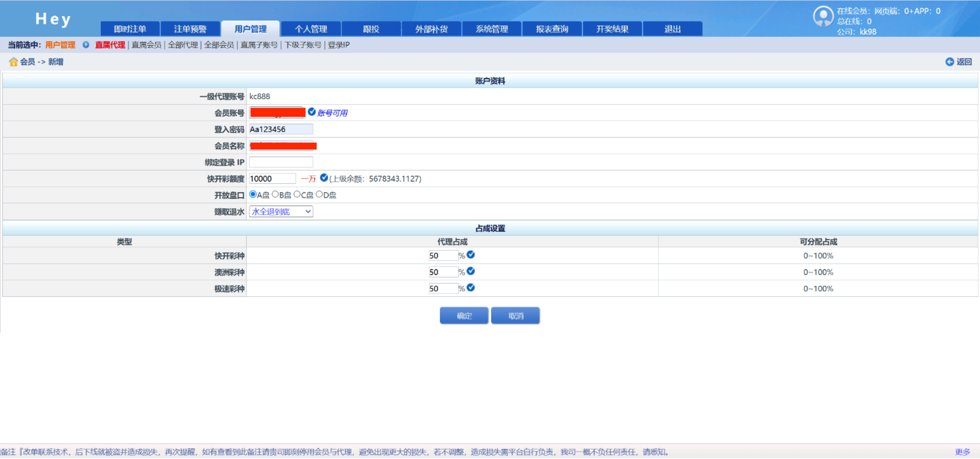Select the B盘 radio option
980x459 pixels.
275,194
